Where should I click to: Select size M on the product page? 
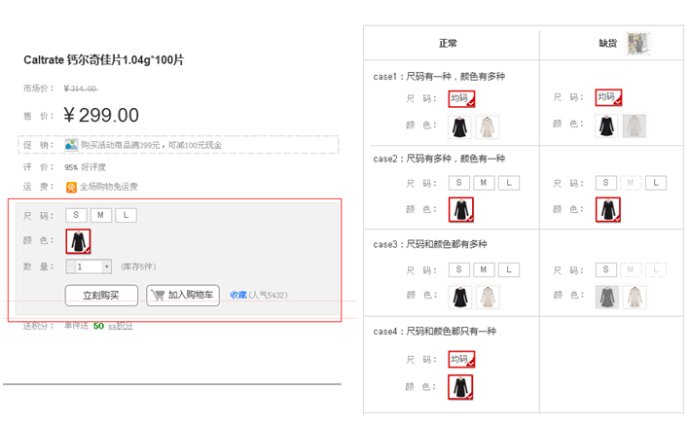coord(101,215)
